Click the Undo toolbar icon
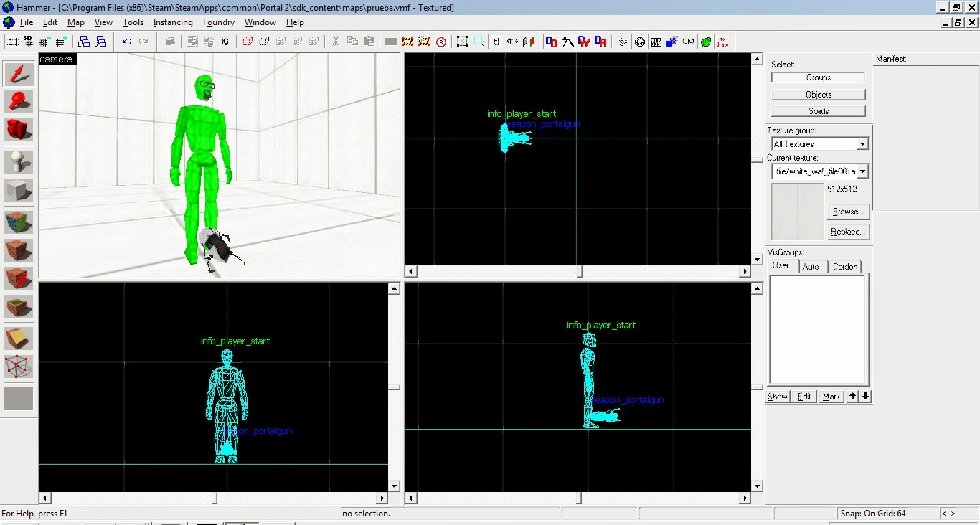 126,42
